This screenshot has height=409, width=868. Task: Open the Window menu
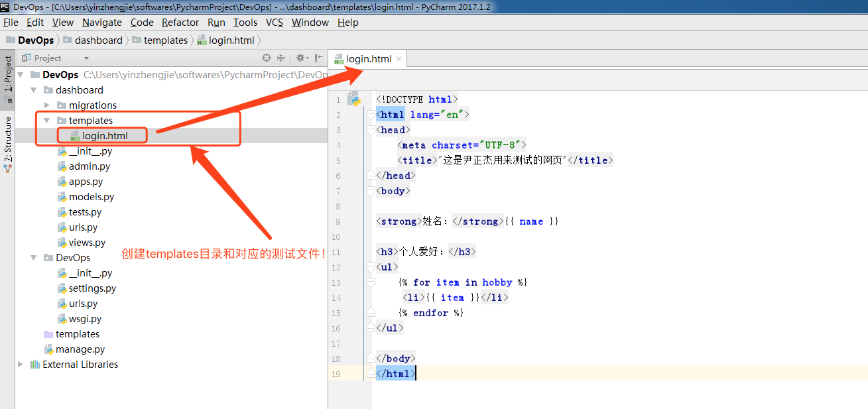(310, 23)
